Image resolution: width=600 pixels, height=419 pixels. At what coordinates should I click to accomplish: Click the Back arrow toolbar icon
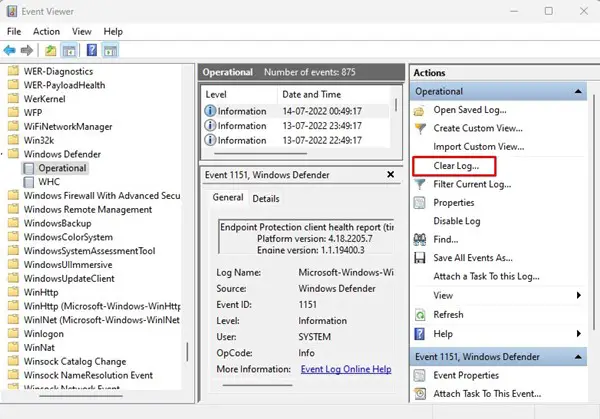pyautogui.click(x=10, y=50)
